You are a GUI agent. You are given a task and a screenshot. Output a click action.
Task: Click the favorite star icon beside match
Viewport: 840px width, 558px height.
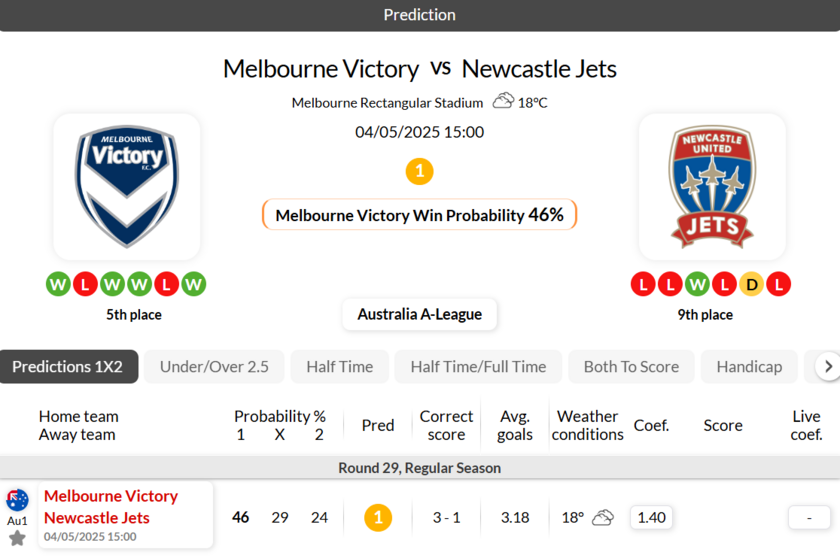pos(17,538)
